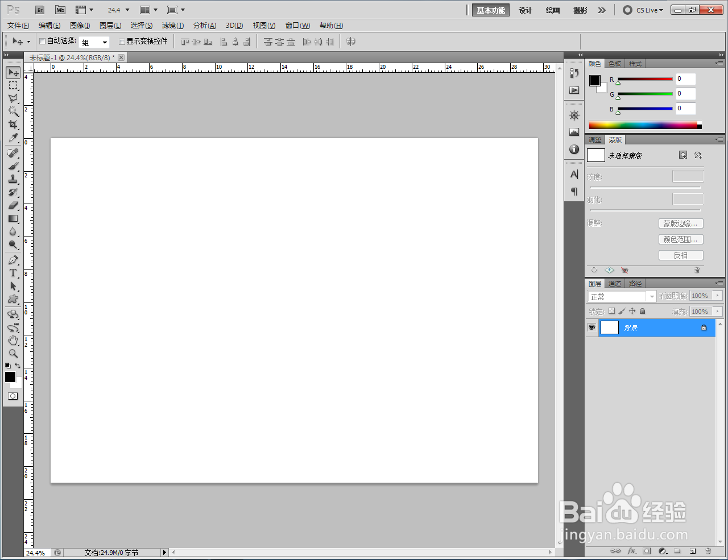Open the CS Live dropdown
This screenshot has height=560, width=728.
point(643,10)
